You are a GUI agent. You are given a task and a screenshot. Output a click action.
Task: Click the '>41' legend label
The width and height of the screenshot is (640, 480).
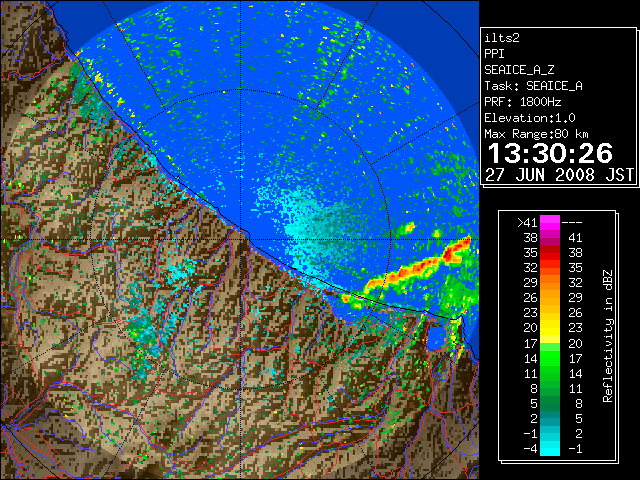click(x=527, y=222)
